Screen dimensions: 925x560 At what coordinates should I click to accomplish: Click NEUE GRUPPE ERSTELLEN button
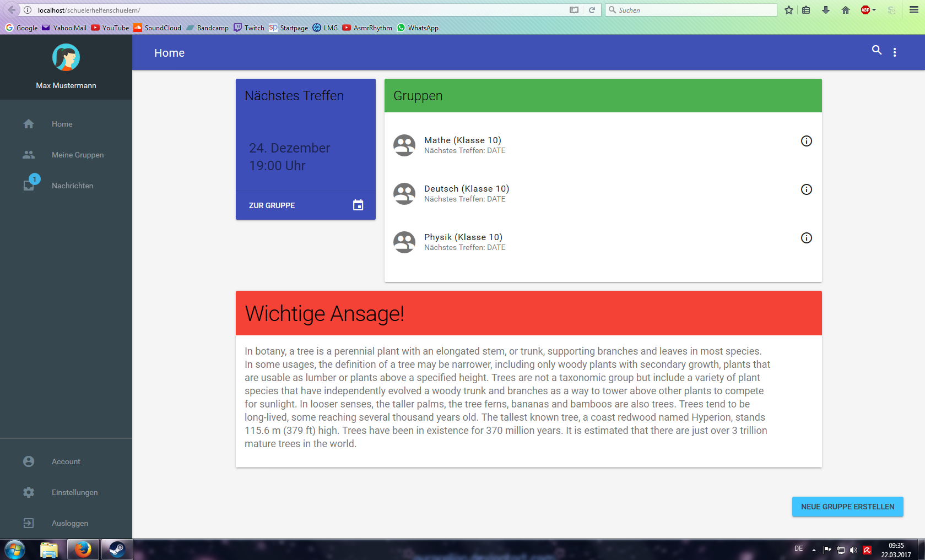848,507
